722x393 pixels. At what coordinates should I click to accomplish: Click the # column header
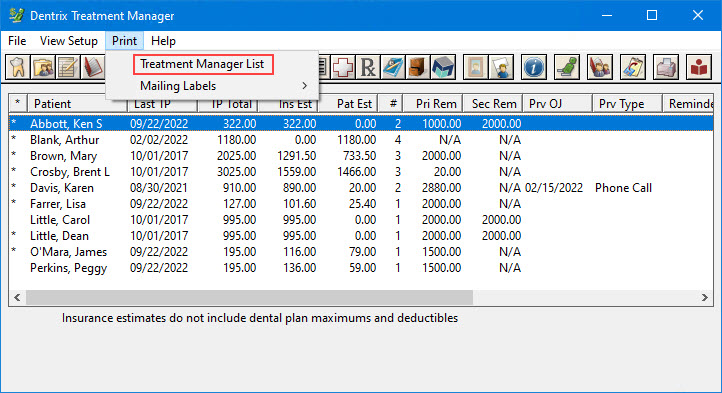(390, 104)
